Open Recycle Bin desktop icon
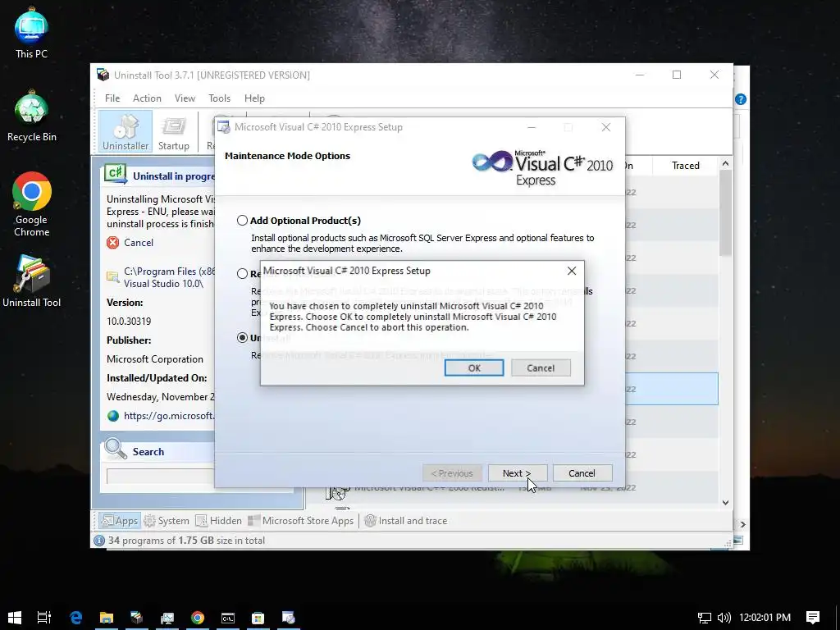This screenshot has width=840, height=630. 32,116
